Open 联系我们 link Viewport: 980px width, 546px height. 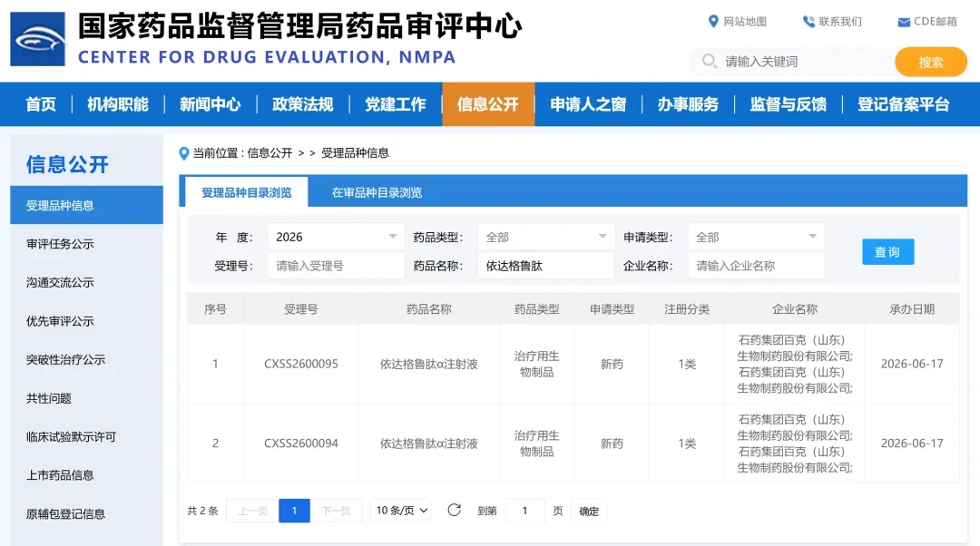pos(840,22)
